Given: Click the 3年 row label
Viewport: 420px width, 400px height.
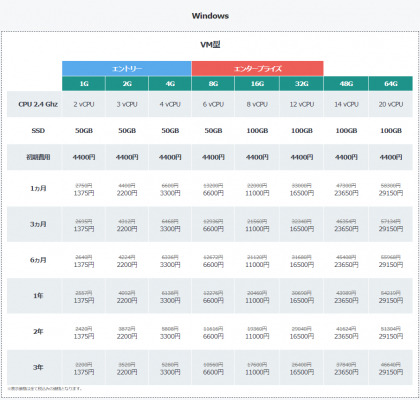Looking at the screenshot, I should 38,367.
